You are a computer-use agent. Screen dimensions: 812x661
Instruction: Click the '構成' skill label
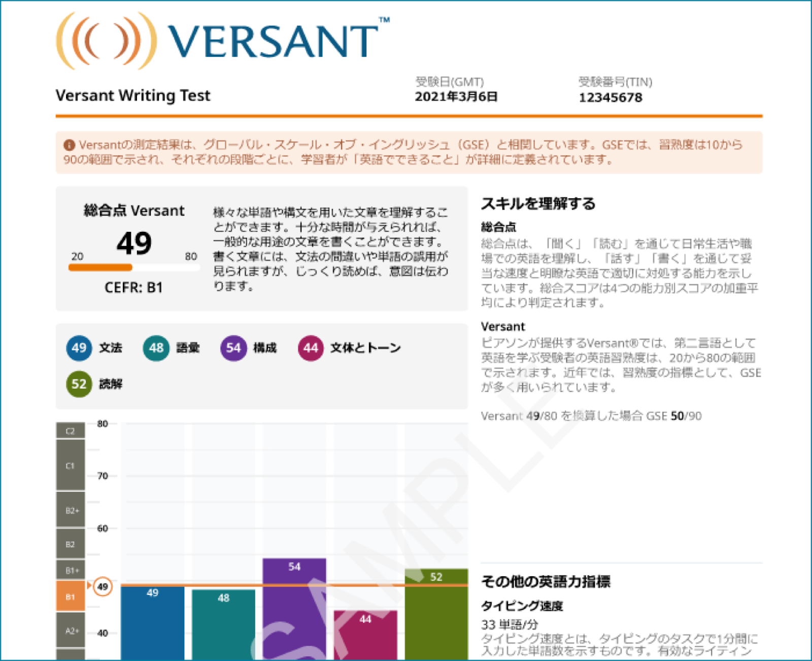click(x=265, y=348)
